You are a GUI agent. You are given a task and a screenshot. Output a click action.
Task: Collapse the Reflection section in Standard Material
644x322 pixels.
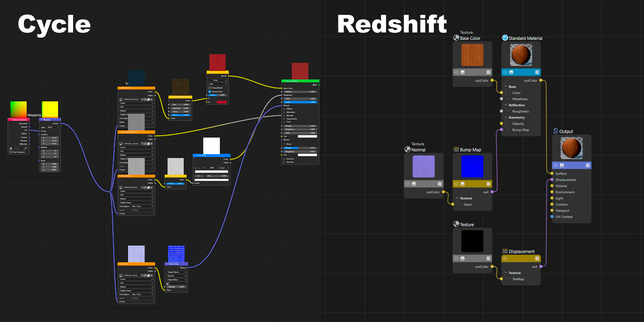coord(506,105)
